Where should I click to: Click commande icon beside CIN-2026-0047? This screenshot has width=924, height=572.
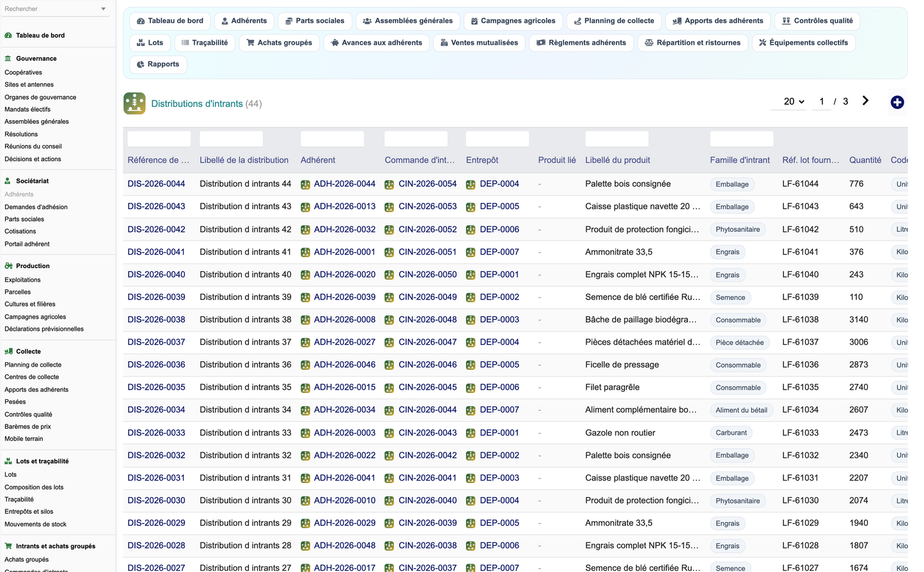[x=389, y=342]
